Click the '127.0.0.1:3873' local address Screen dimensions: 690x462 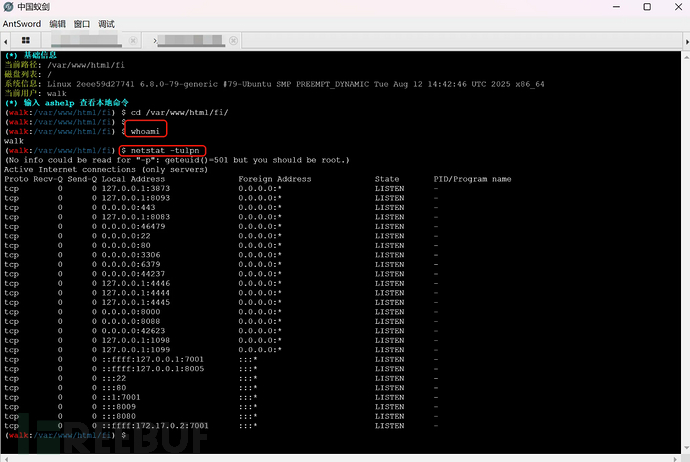click(136, 188)
